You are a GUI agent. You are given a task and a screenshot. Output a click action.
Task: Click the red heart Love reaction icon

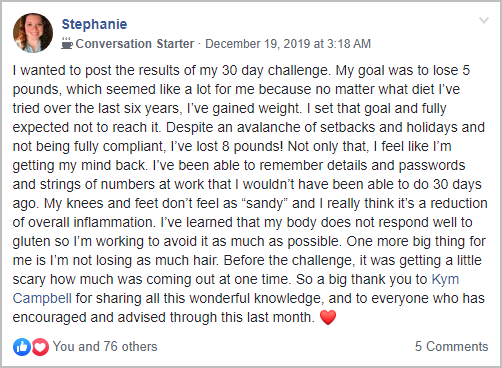coord(40,347)
